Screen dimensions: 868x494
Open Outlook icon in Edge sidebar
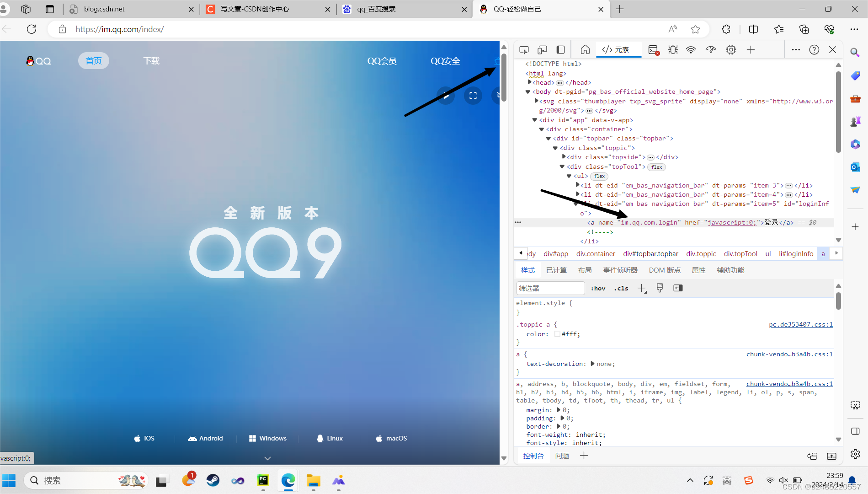855,167
